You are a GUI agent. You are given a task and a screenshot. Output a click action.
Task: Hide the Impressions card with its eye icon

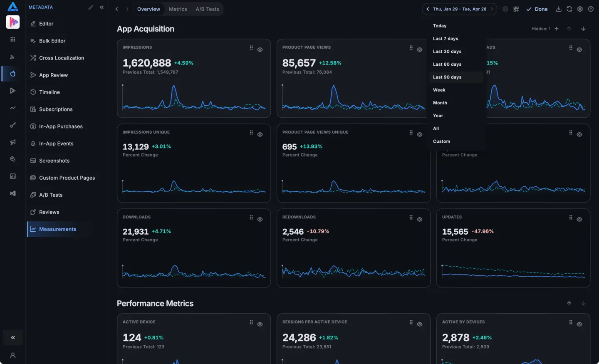coord(260,50)
